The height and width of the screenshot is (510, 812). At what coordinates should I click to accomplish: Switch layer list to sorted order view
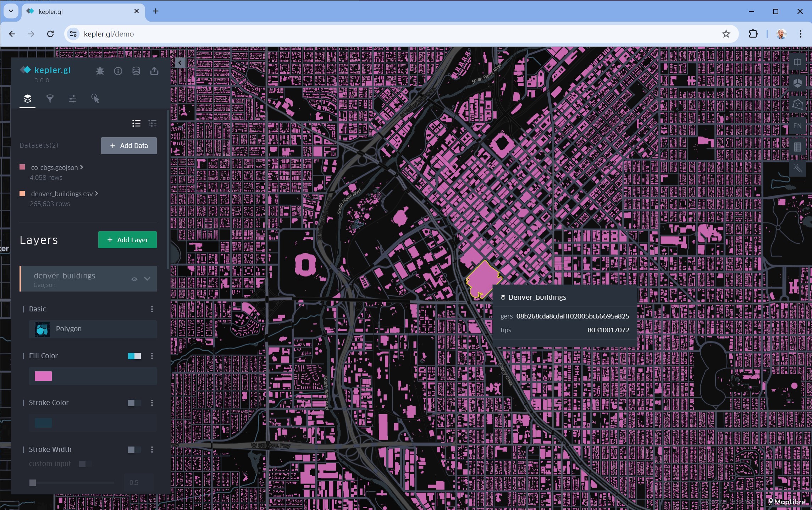click(x=136, y=123)
